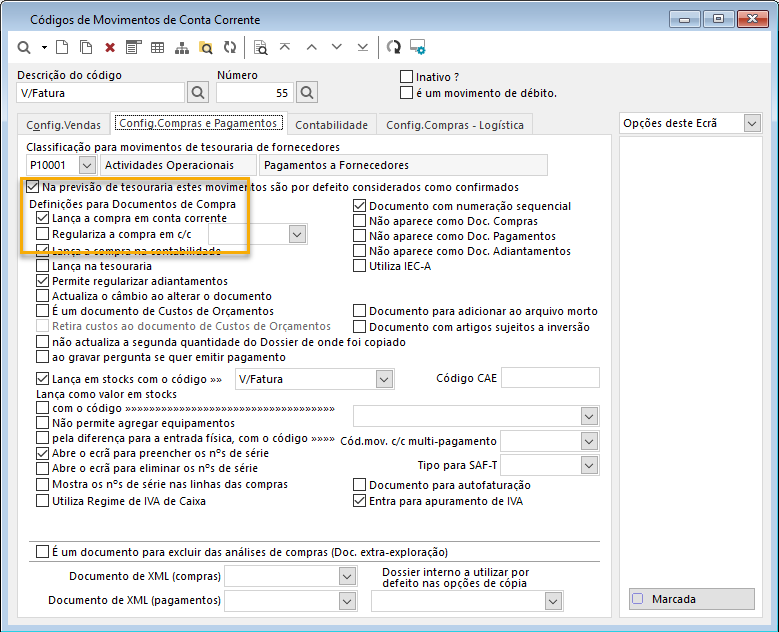
Task: Expand Documento de XML (compras) dropdown
Action: point(347,576)
